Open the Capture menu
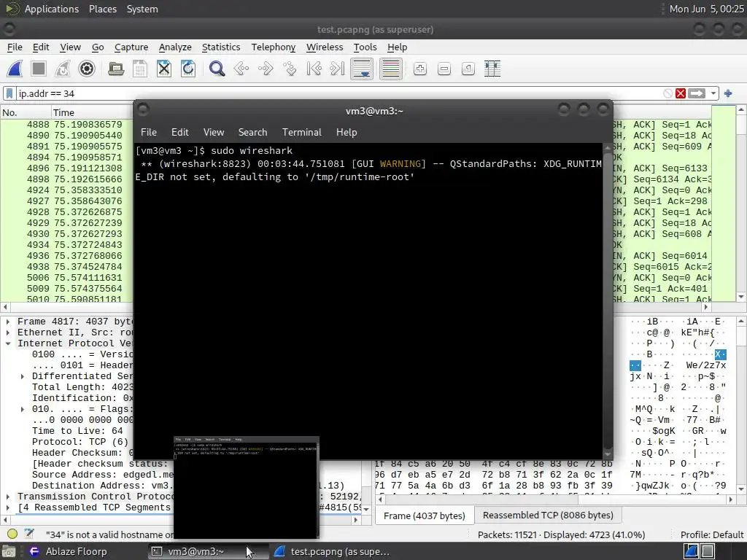This screenshot has width=747, height=560. (x=131, y=47)
